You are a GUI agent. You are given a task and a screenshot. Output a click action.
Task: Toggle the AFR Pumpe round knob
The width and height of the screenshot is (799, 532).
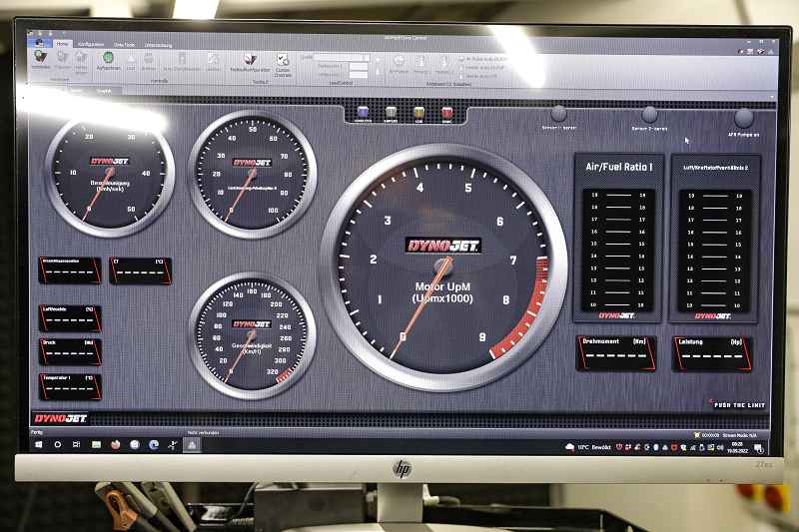(743, 118)
